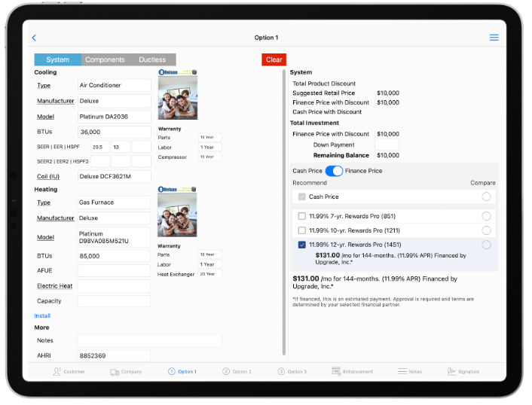Click the Remaining Balance $10,000 value
The image size is (532, 405).
coord(388,155)
